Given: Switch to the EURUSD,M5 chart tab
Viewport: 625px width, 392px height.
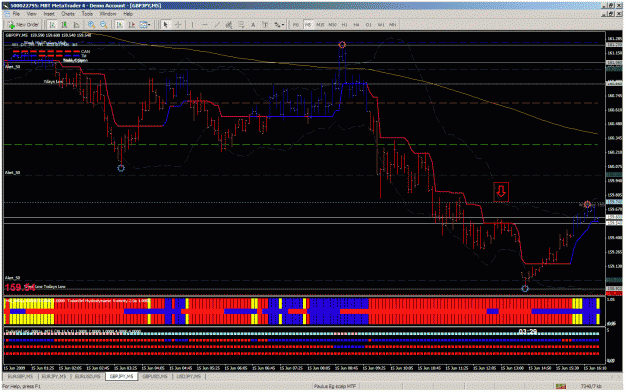Looking at the screenshot, I should point(88,376).
